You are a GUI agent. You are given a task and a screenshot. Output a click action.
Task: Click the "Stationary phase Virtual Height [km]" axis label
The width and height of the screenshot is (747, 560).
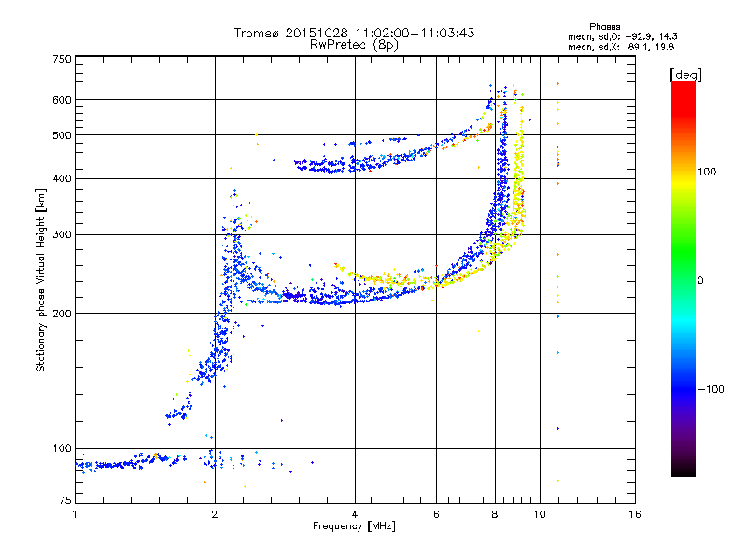point(40,280)
